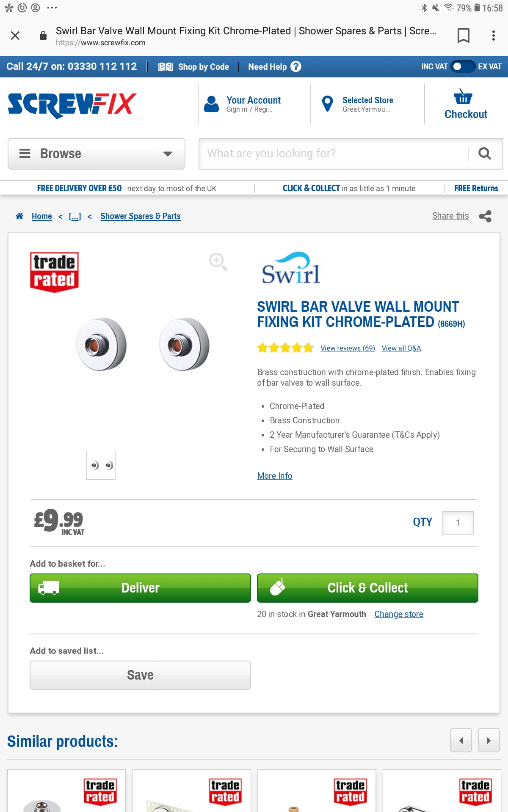
Task: Add item to basket with Deliver button
Action: (140, 588)
